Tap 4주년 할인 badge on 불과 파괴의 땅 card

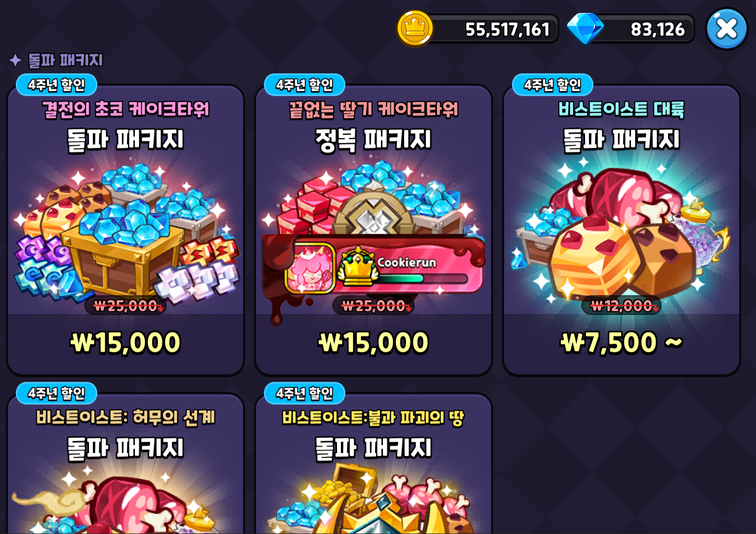[x=304, y=393]
